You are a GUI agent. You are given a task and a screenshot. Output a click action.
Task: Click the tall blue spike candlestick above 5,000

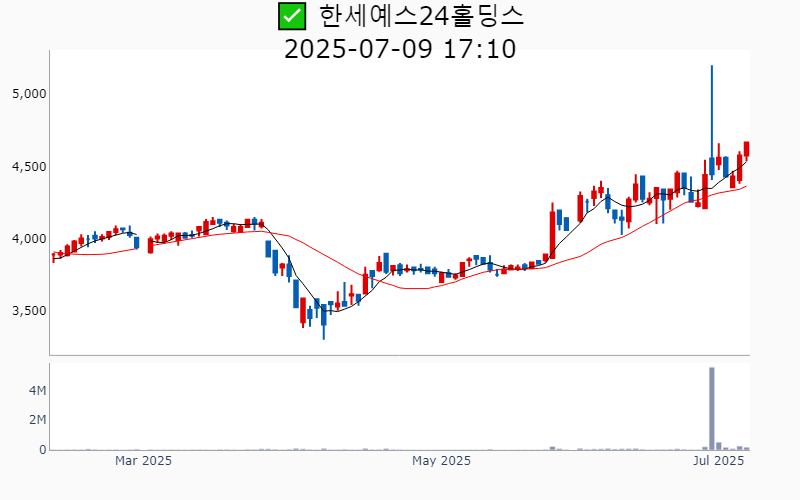712,122
